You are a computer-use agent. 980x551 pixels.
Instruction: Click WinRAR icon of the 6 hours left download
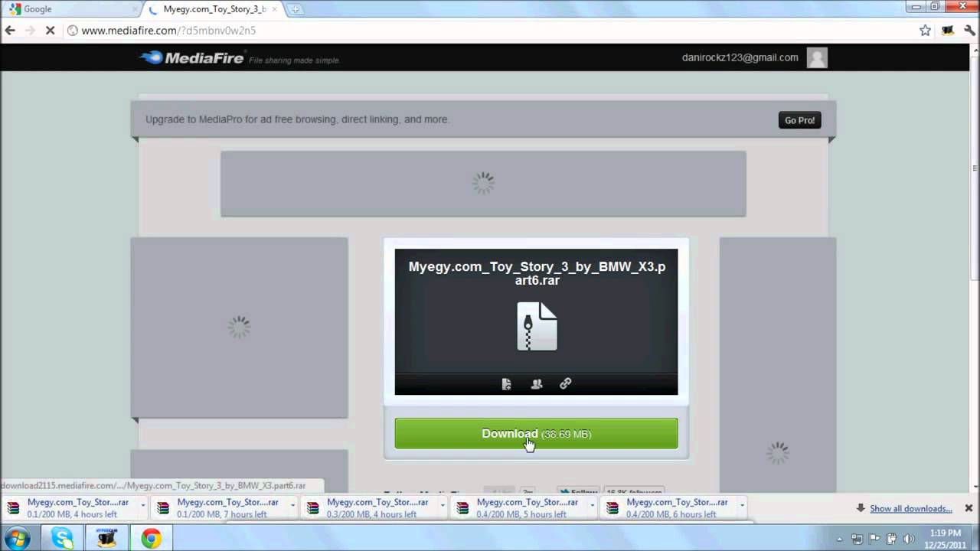coord(612,508)
